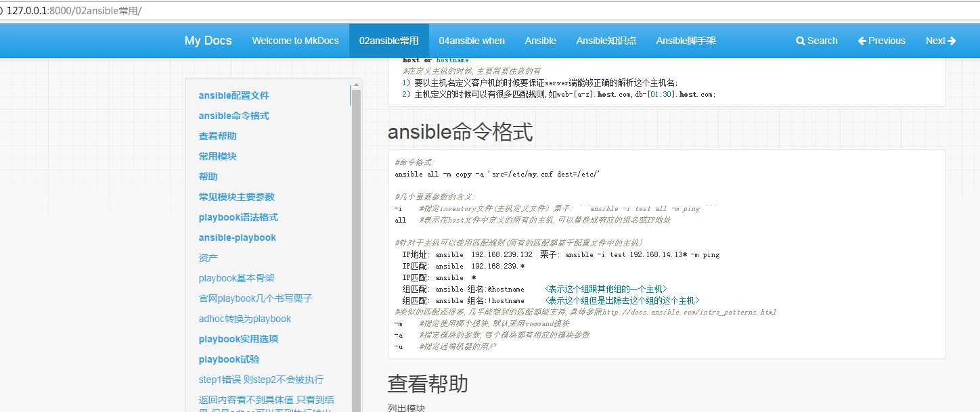Click the #命令格式: comment line
980x412 pixels.
pos(416,163)
